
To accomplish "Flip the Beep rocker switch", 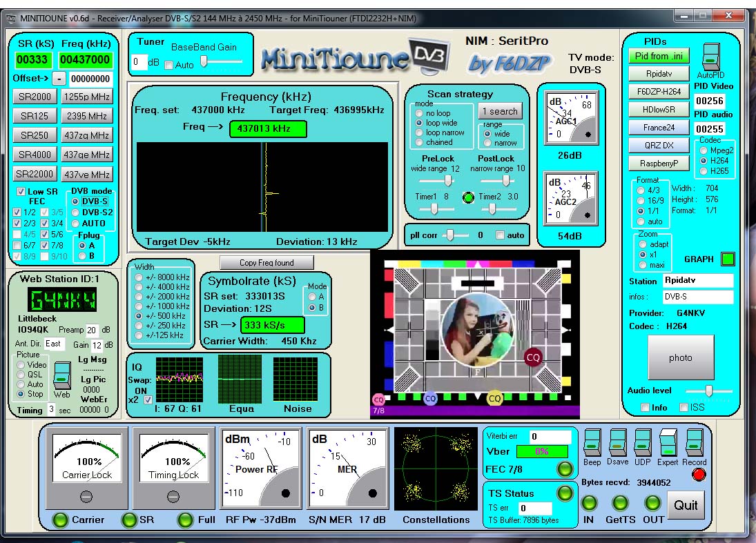I will (592, 442).
